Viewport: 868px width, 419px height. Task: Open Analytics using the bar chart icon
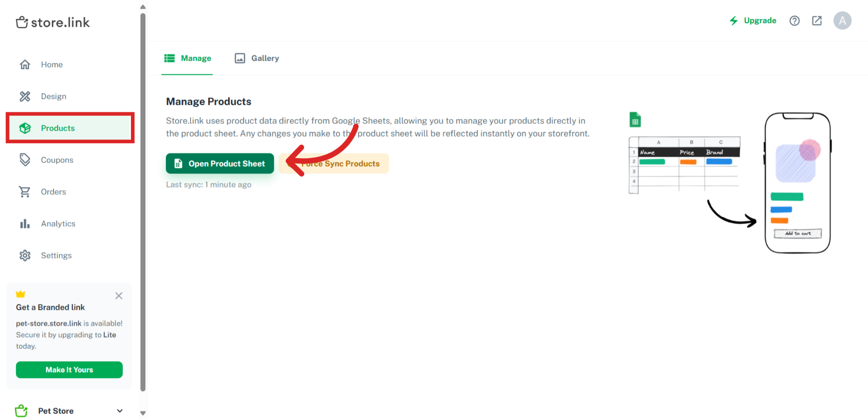click(25, 223)
